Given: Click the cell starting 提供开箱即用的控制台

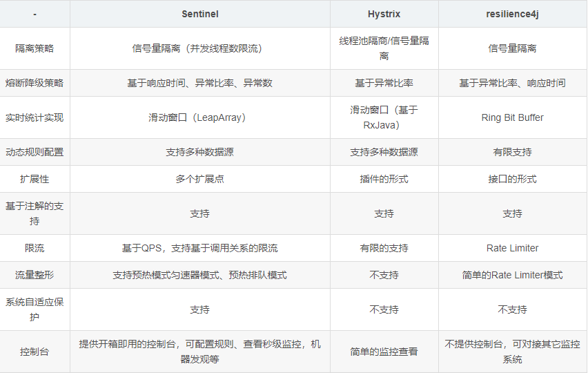Looking at the screenshot, I should click(x=200, y=352).
